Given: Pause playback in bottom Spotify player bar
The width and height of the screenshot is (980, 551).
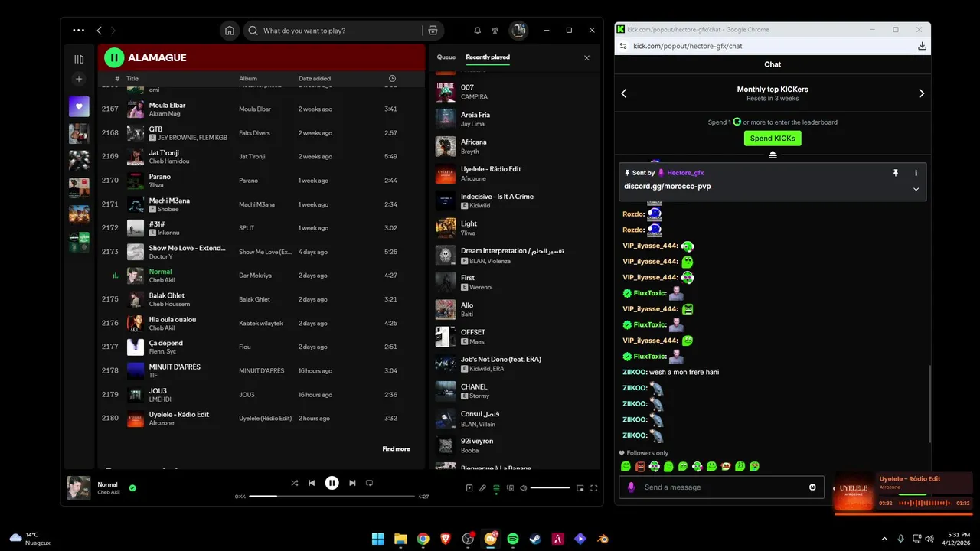Looking at the screenshot, I should tap(332, 483).
